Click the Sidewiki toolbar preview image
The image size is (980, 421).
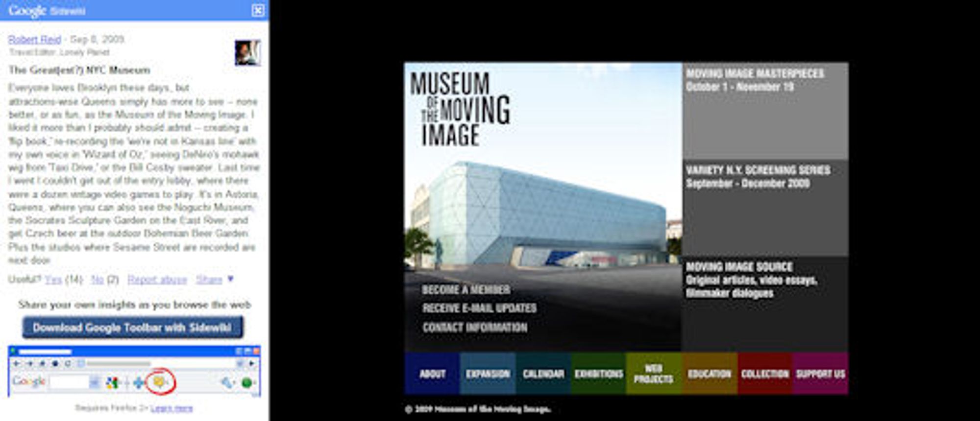tap(134, 371)
